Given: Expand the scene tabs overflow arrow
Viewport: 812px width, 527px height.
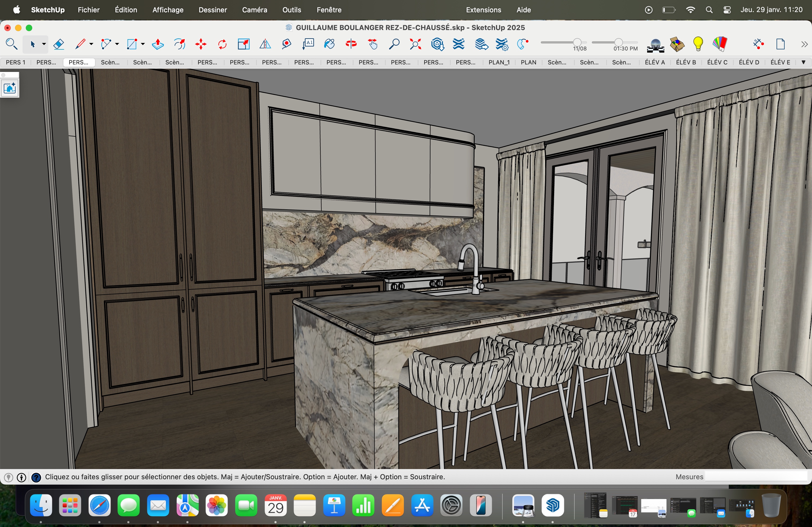Looking at the screenshot, I should click(x=803, y=62).
